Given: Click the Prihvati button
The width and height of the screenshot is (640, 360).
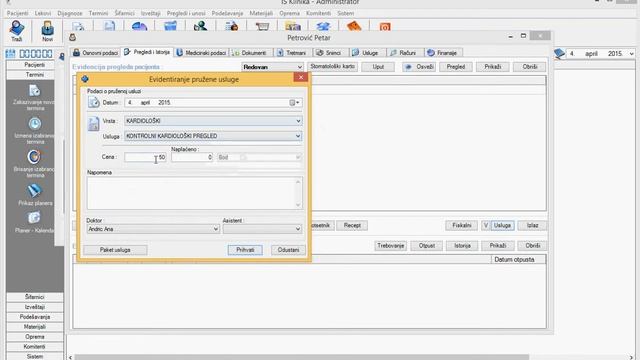Looking at the screenshot, I should coord(245,250).
